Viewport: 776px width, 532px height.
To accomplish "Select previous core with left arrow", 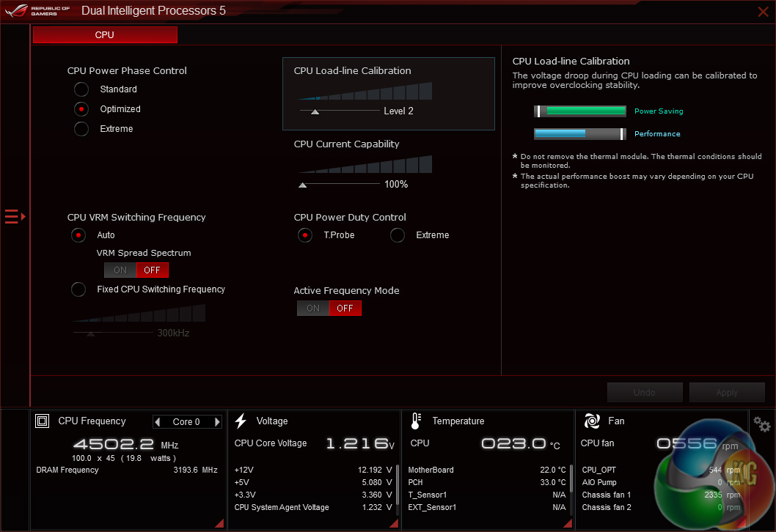I will pyautogui.click(x=158, y=422).
